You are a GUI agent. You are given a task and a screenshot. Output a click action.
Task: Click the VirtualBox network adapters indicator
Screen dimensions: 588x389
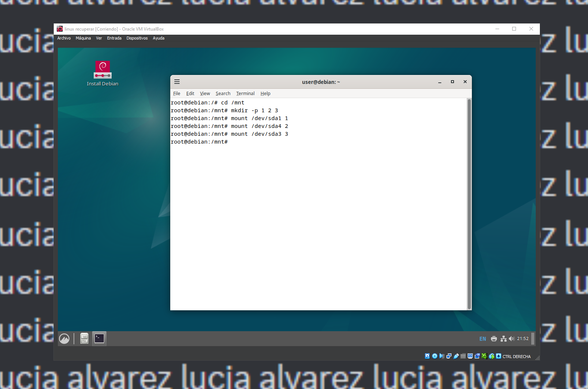tap(449, 356)
